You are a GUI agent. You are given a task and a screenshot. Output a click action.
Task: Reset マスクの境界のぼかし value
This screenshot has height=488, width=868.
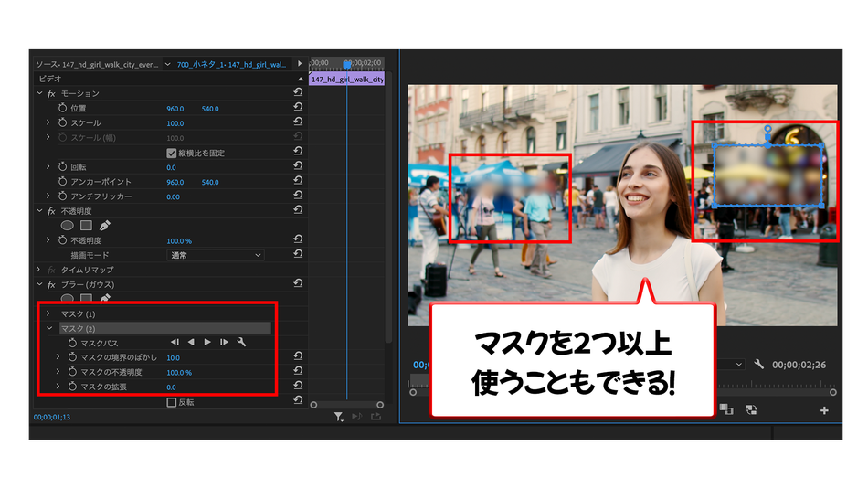coord(298,355)
